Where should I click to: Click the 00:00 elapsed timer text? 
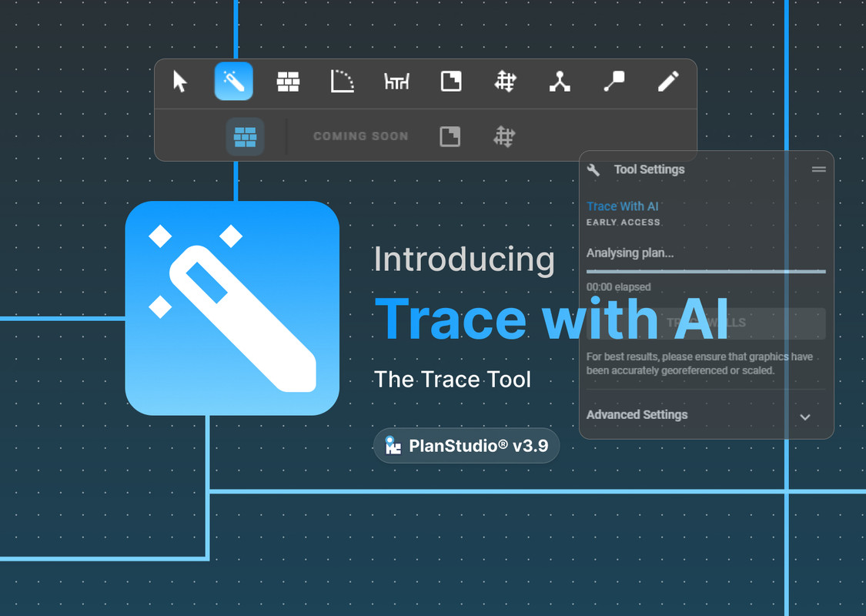(619, 287)
